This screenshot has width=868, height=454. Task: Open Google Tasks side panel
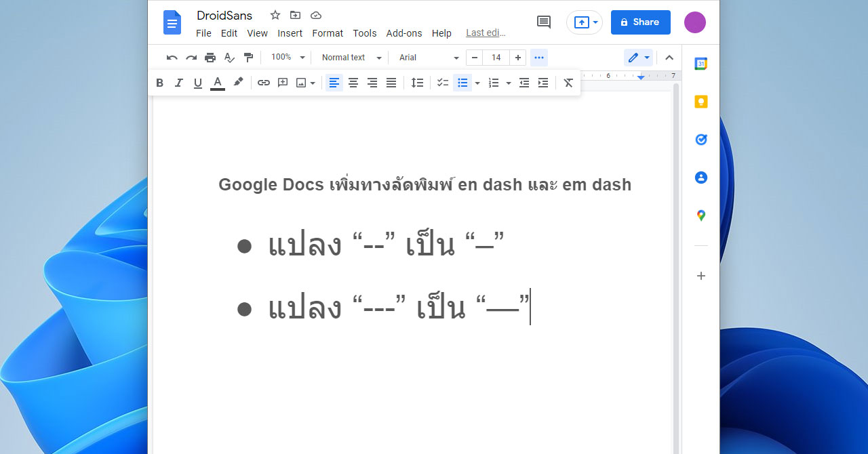pos(701,140)
